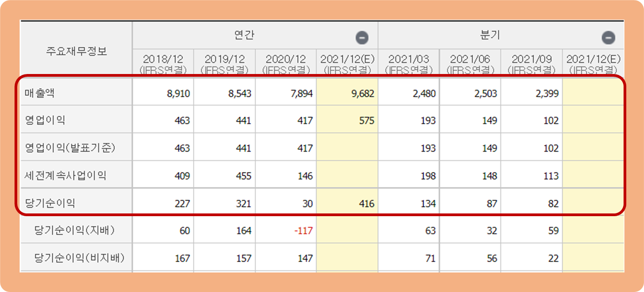Click the 147 value in 당기순이익(비지배) row
The height and width of the screenshot is (292, 644).
coord(305,258)
